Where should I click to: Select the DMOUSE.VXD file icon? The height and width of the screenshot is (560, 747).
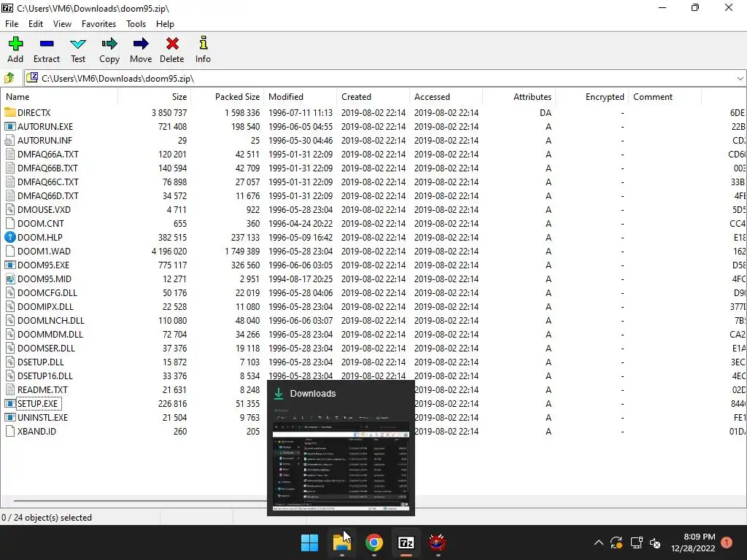point(10,209)
